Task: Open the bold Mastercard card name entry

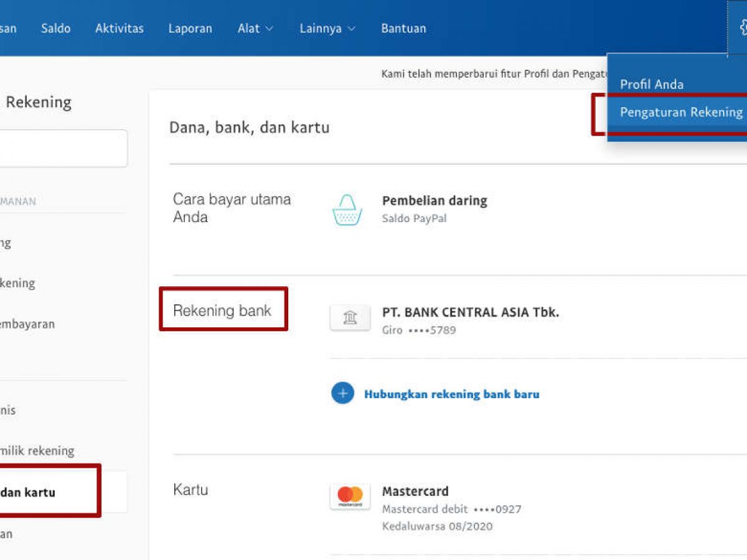Action: (x=415, y=491)
